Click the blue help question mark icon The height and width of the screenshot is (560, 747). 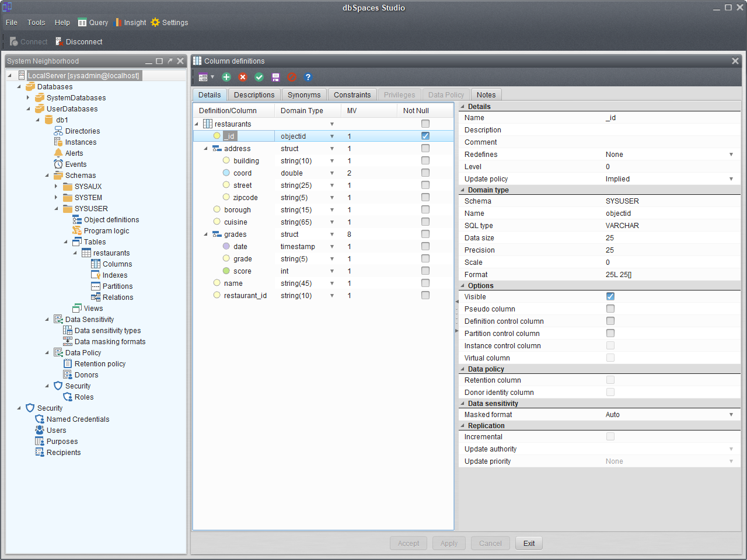(x=308, y=77)
